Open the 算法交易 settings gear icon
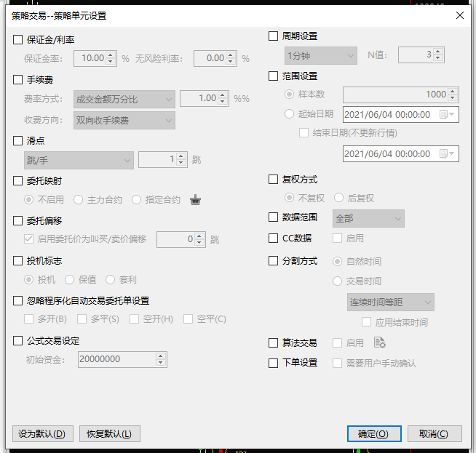476x453 pixels. tap(379, 342)
